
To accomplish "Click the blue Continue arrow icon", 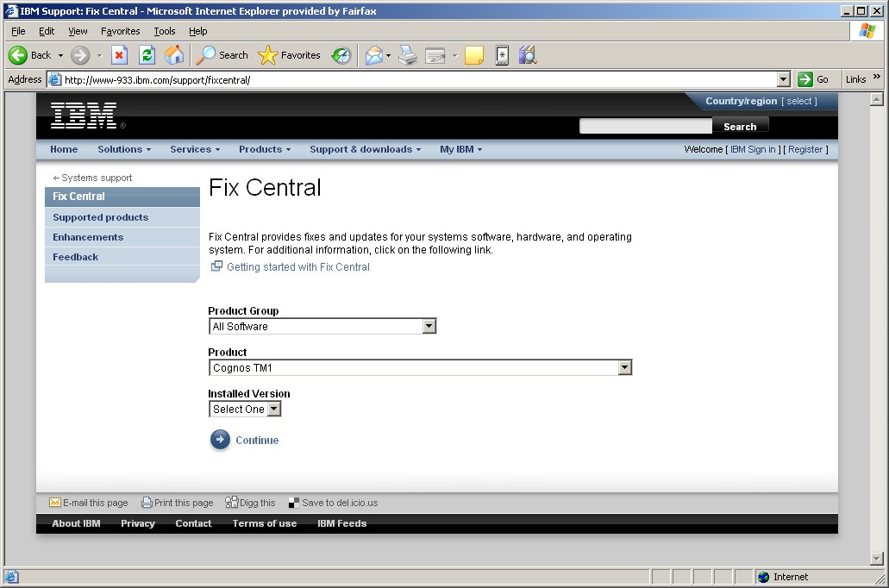I will click(x=221, y=440).
